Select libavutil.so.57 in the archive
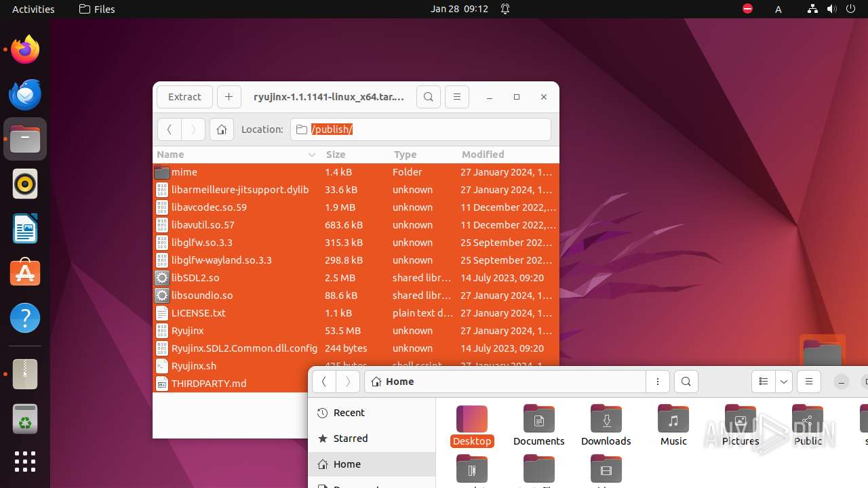Image resolution: width=868 pixels, height=488 pixels. 356,225
